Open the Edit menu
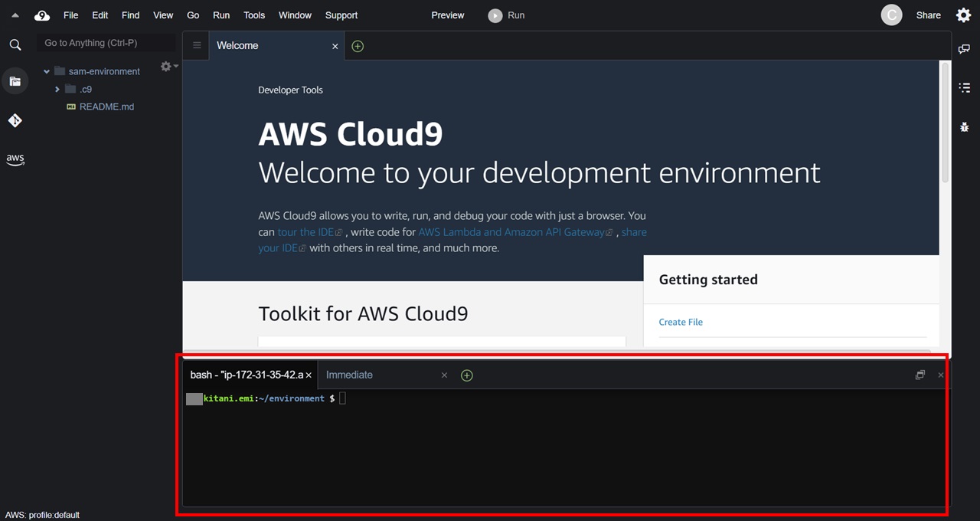 pyautogui.click(x=100, y=15)
